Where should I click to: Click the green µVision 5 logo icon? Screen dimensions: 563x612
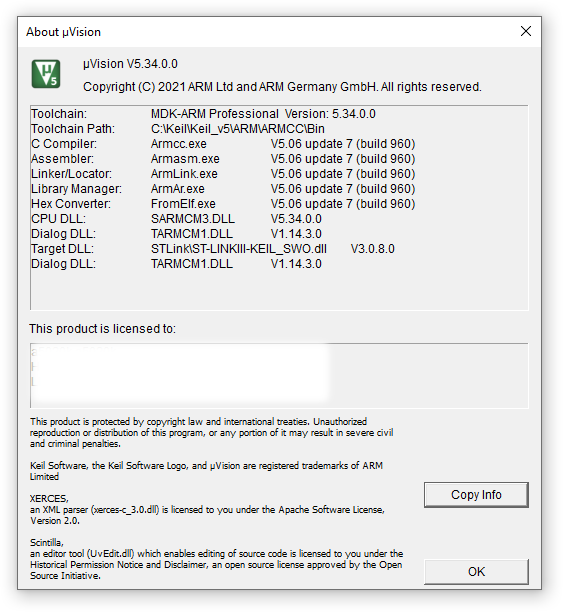coord(46,74)
